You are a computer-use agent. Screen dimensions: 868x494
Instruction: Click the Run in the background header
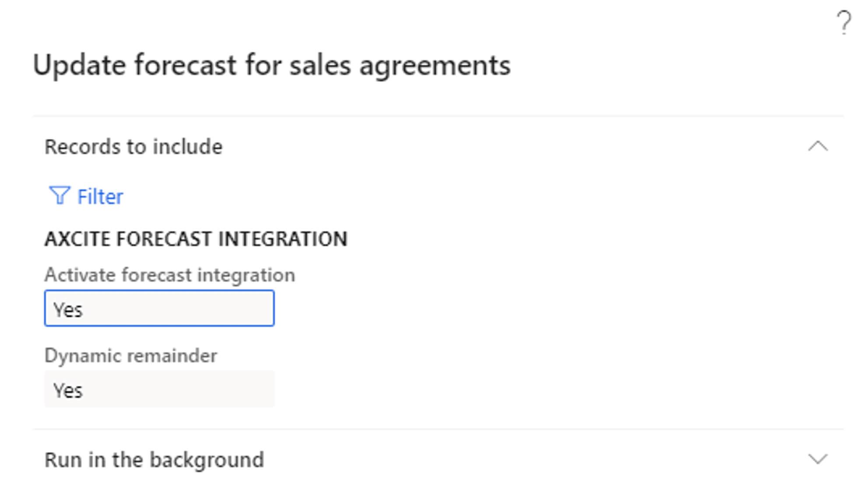(154, 460)
